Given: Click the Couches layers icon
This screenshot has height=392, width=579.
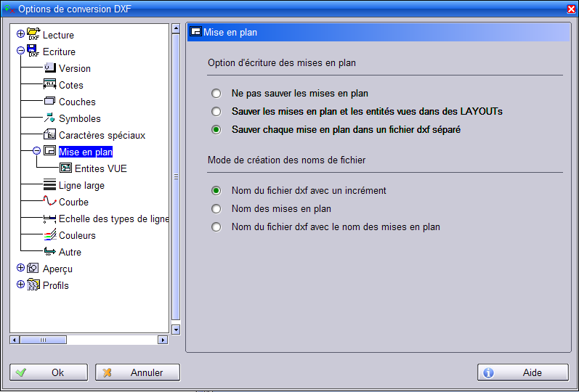Looking at the screenshot, I should tap(49, 102).
